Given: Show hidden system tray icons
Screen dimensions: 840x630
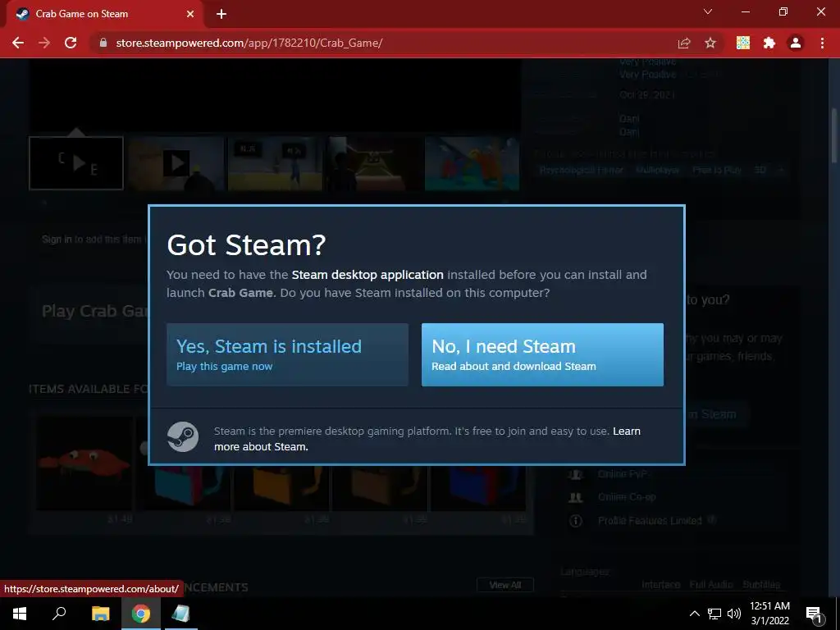Looking at the screenshot, I should 694,614.
